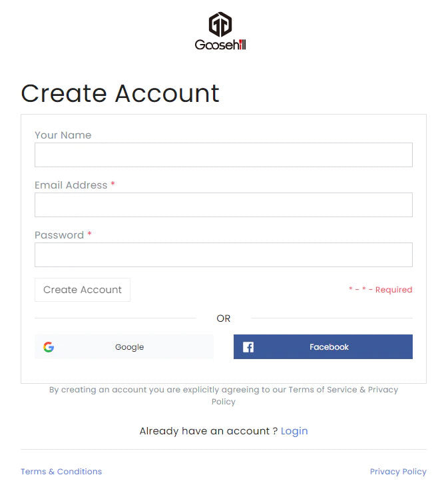
Task: Click the Your Name field label
Action: (63, 135)
